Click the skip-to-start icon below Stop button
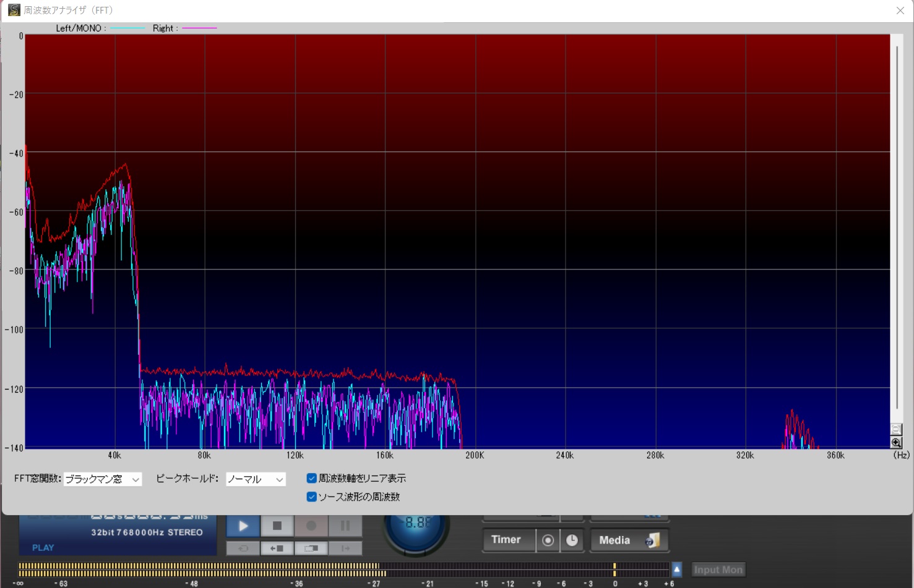The height and width of the screenshot is (588, 914). coord(277,548)
